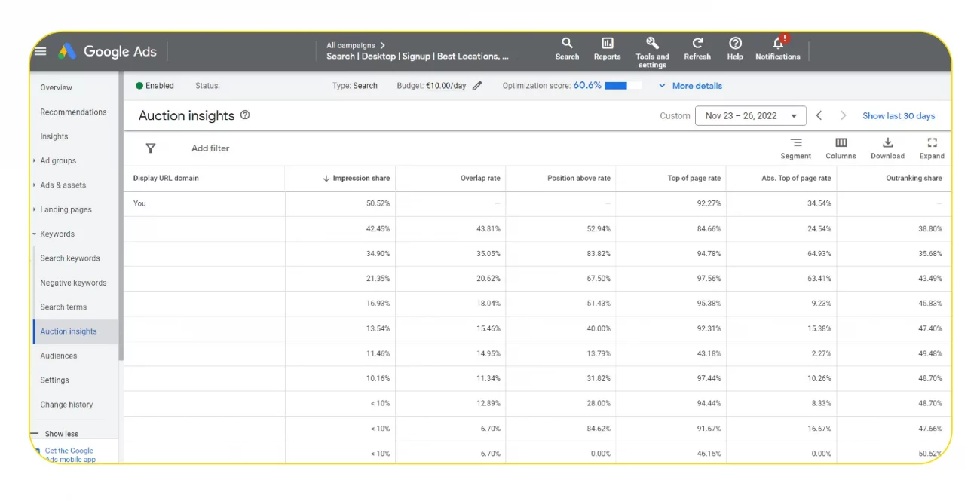Screen dimensions: 980x501
Task: Click Add filter field
Action: (x=210, y=148)
